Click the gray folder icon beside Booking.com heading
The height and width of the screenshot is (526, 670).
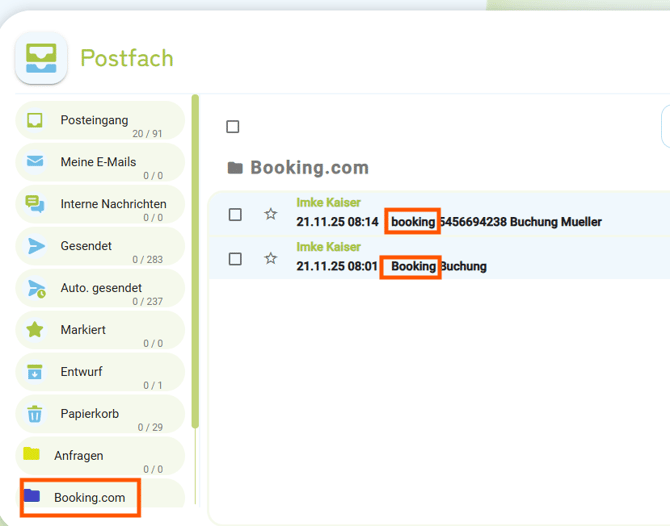coord(235,168)
